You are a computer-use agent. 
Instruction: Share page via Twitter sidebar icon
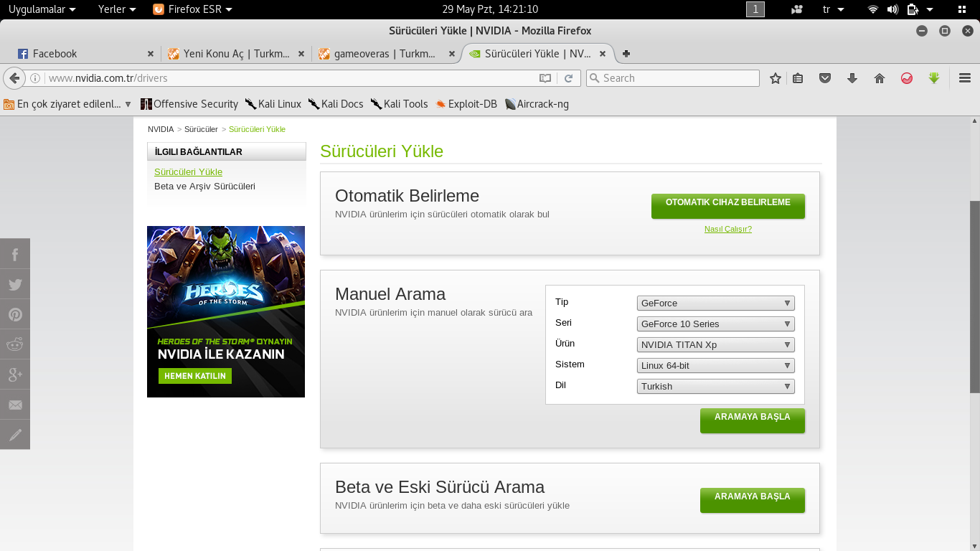tap(15, 284)
